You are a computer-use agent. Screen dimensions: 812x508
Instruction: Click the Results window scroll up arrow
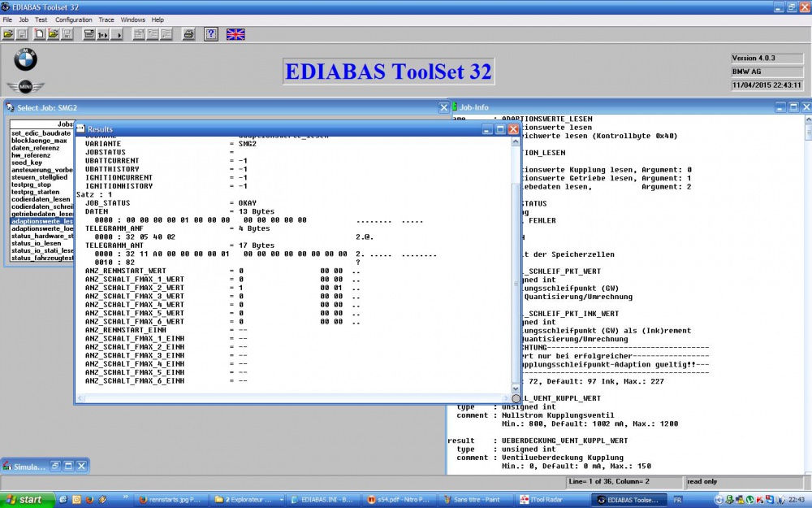pyautogui.click(x=516, y=141)
